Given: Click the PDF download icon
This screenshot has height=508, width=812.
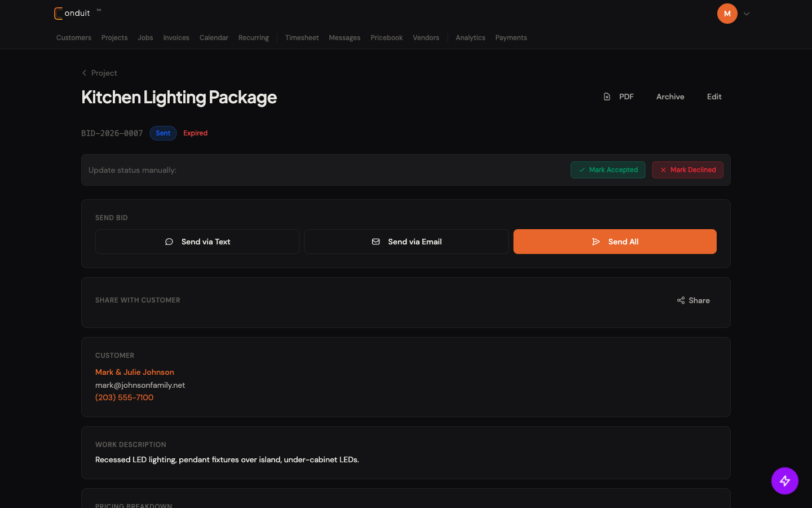Looking at the screenshot, I should tap(607, 97).
